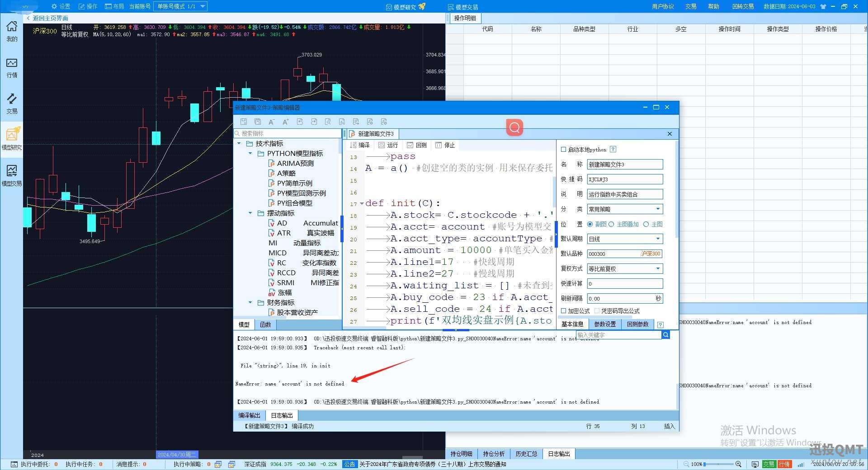Switch to the 回测参数 tab
868x470 pixels.
638,324
